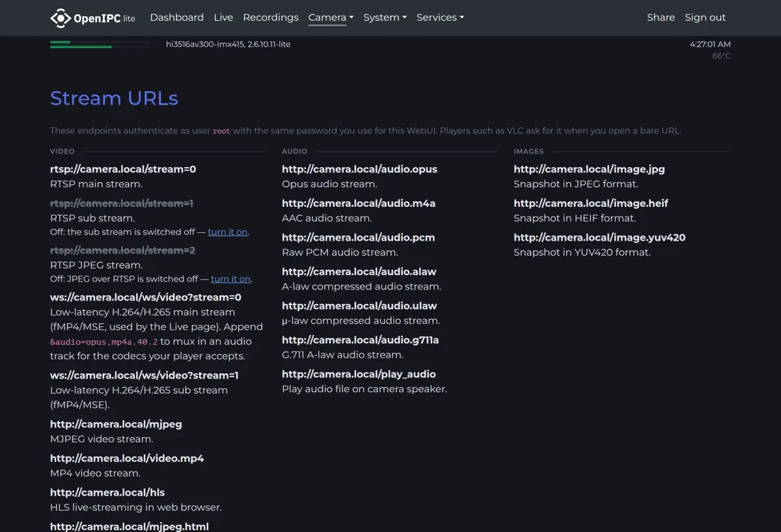The image size is (781, 532).
Task: Click 'Opus audio stream.' description
Action: pos(329,184)
